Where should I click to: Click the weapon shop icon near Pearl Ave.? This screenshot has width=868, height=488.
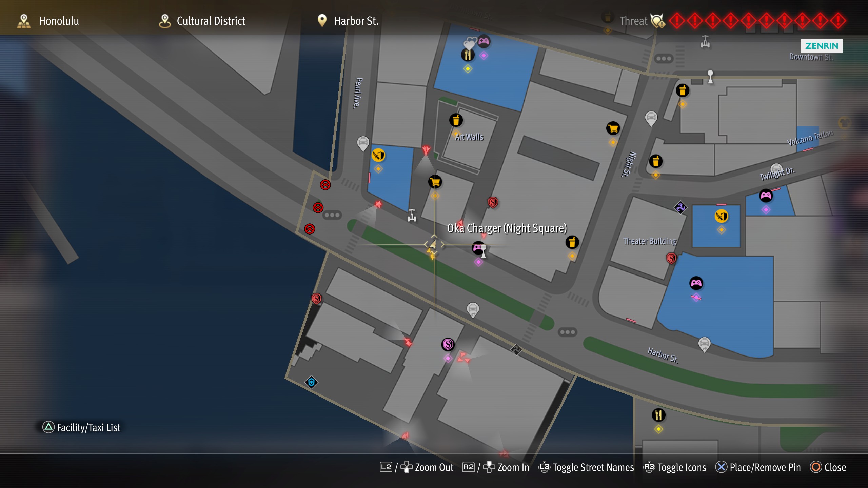click(x=378, y=155)
